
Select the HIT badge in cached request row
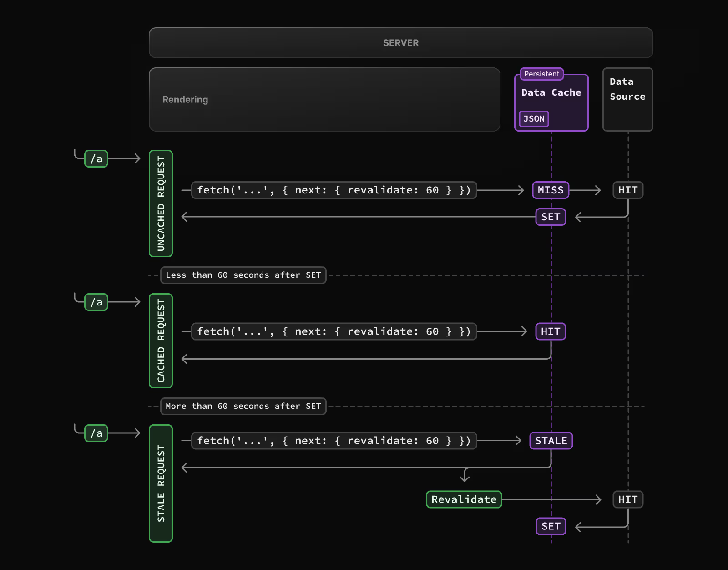(550, 331)
